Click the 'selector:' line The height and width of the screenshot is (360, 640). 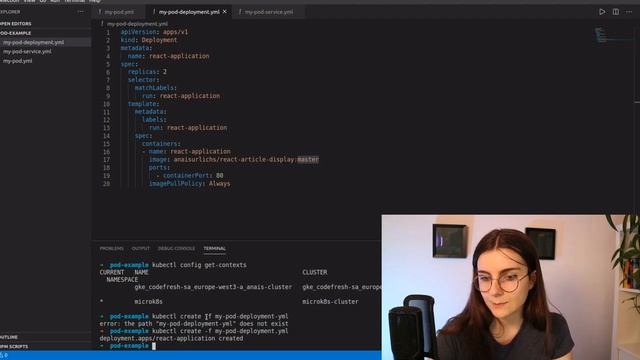click(143, 80)
